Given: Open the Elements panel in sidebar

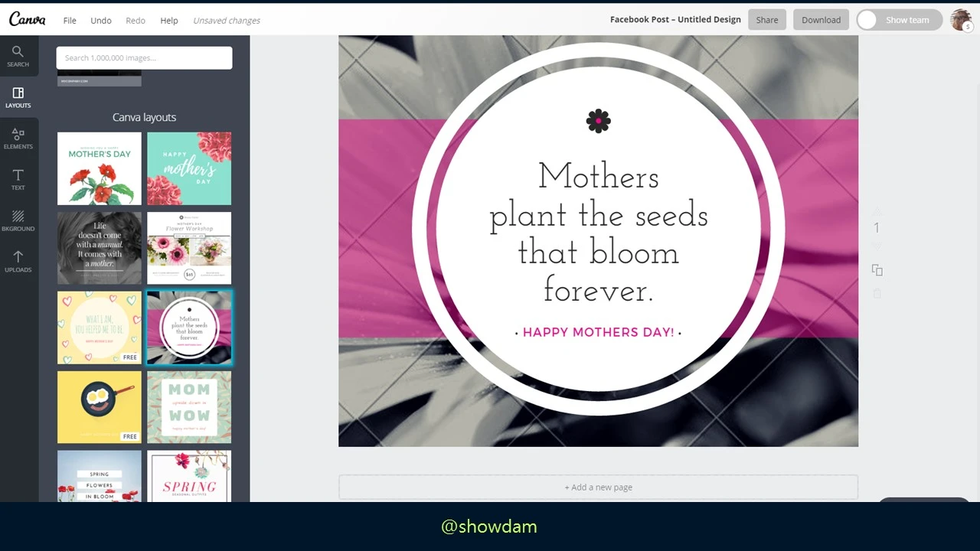Looking at the screenshot, I should [18, 139].
